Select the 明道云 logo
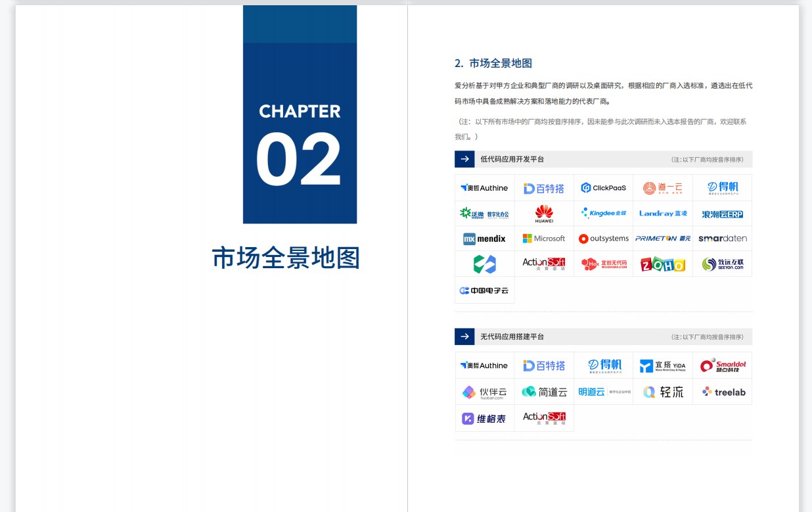The height and width of the screenshot is (512, 812). pos(604,392)
